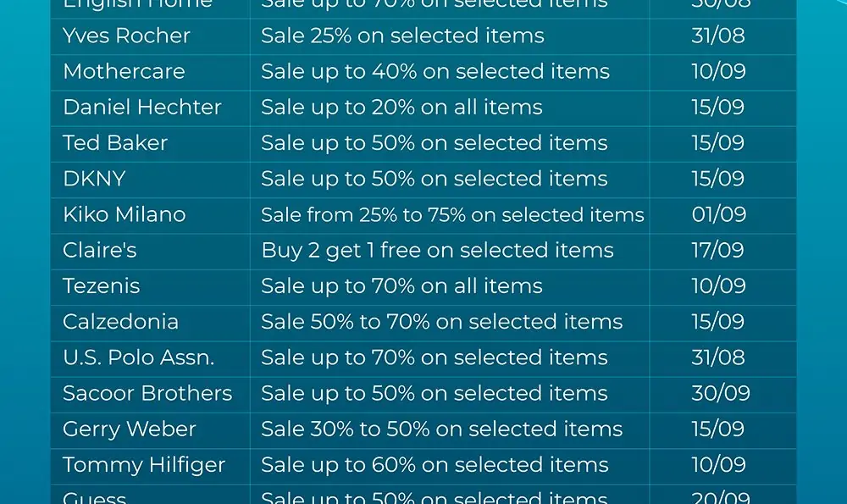Select the "Sale up to 20% on all items" offer
847x504 pixels.
pyautogui.click(x=401, y=108)
